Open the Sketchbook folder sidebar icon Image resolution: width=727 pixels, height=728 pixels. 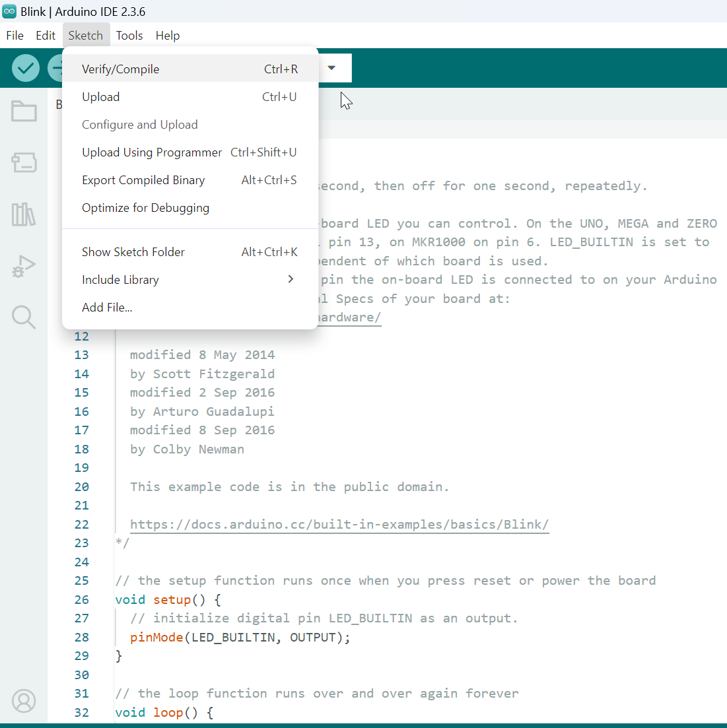24,111
